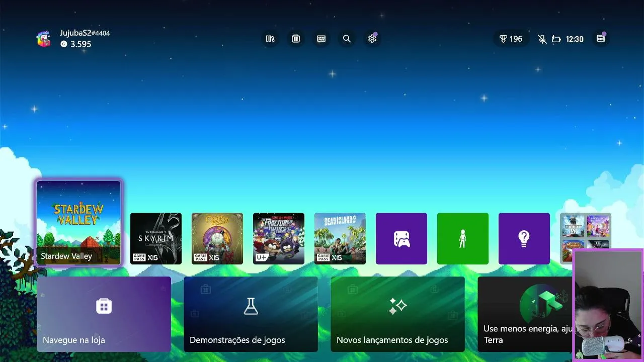
Task: Launch the Skyrim game tile
Action: (156, 239)
